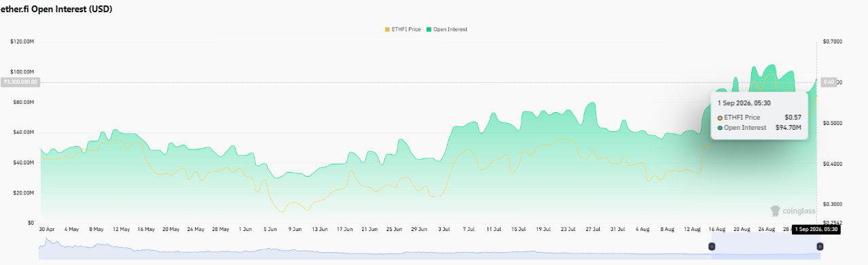Click the $0.3000 price axis label

(x=833, y=204)
